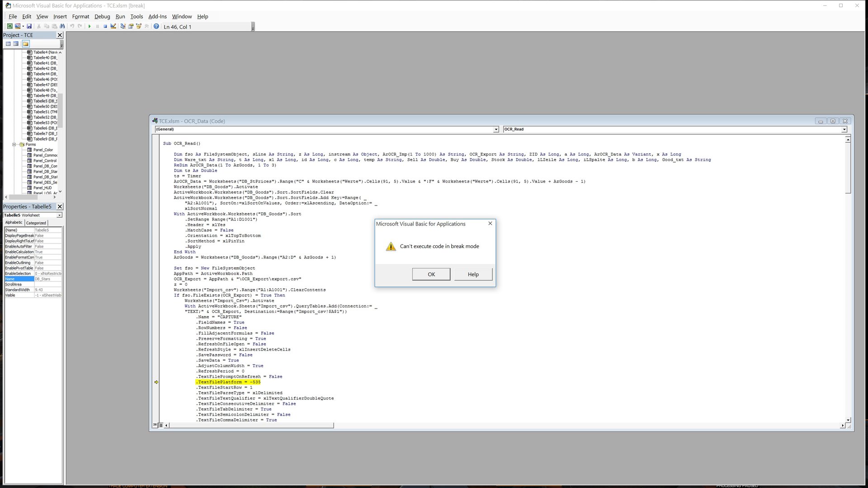Select Tabelle53 in the project tree
Screen dimensions: 868x488
click(45, 123)
